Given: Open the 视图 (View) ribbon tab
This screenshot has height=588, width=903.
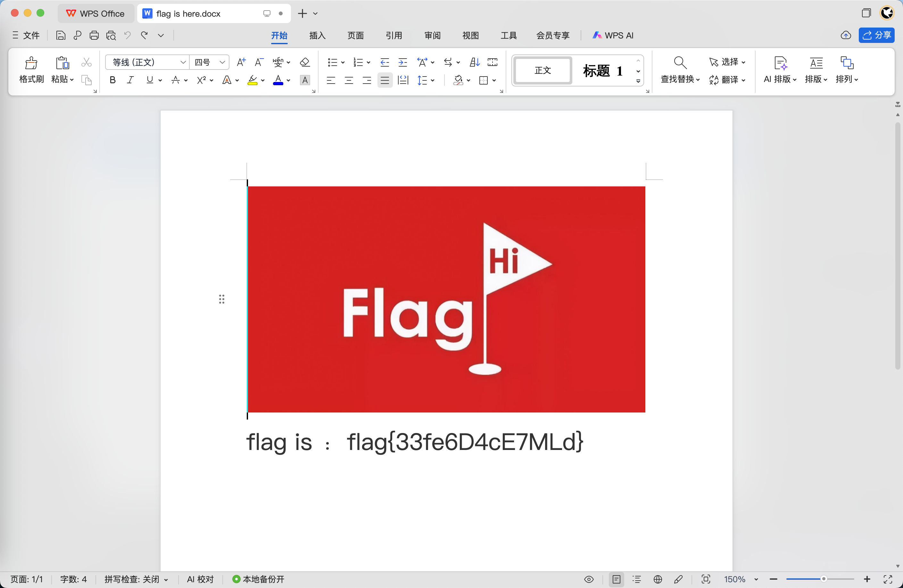Looking at the screenshot, I should click(x=470, y=35).
